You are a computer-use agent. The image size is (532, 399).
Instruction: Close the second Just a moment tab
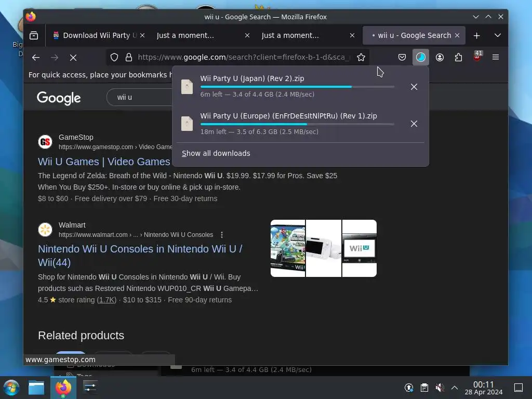352,35
